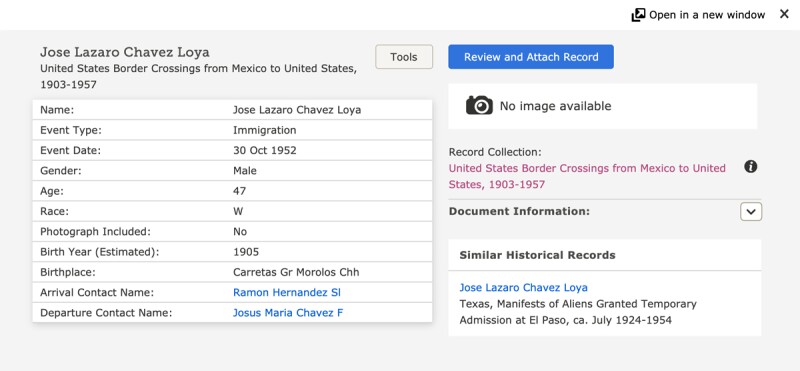Viewport: 800px width, 371px height.
Task: Click the Name value Jose Lazaro Chavez Loya
Action: [x=297, y=110]
